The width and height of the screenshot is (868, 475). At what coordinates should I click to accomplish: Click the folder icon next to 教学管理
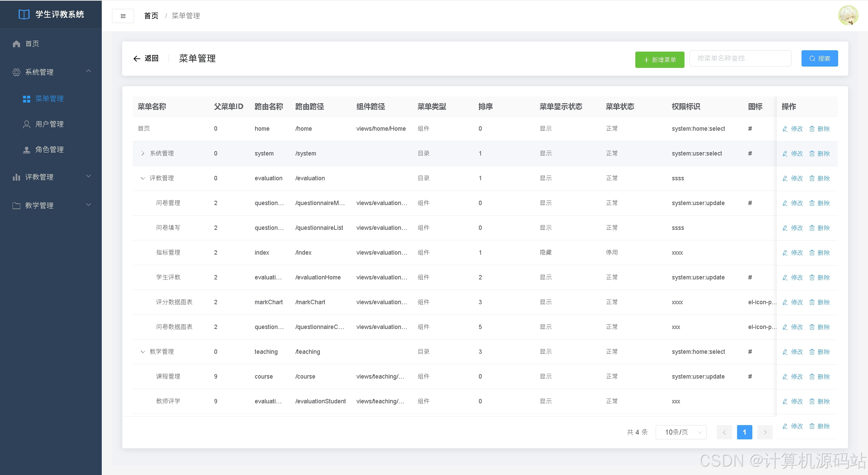[x=16, y=206]
